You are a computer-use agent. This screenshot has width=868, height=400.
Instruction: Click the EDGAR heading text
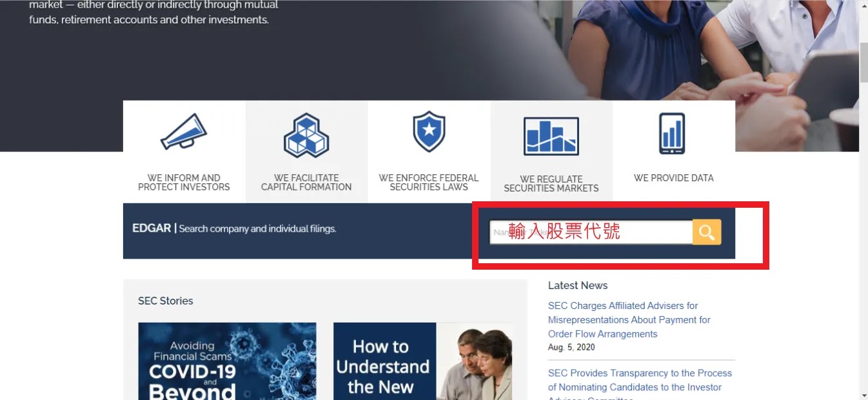tap(152, 228)
